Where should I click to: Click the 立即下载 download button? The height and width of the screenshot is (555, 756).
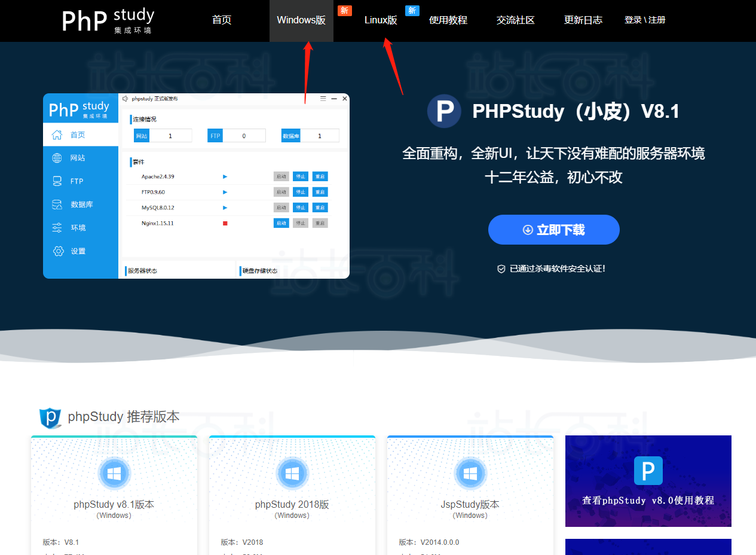(x=554, y=230)
